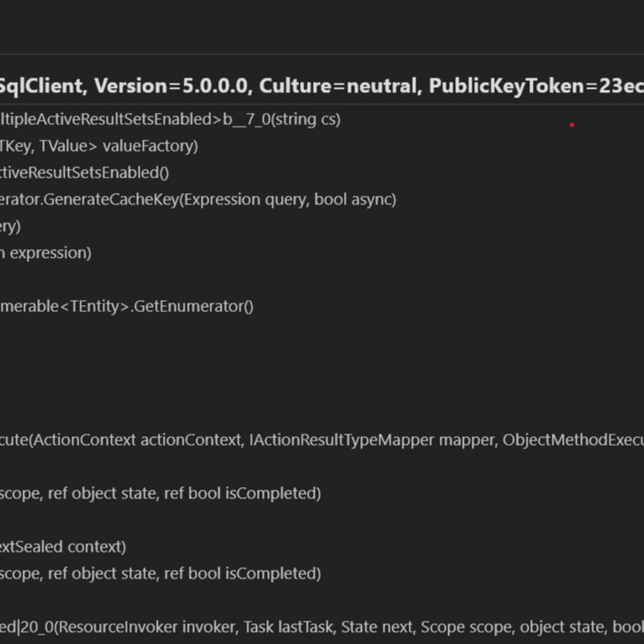The image size is (644, 644).
Task: Click the 'n expression)' stack frame line
Action: coord(46,253)
